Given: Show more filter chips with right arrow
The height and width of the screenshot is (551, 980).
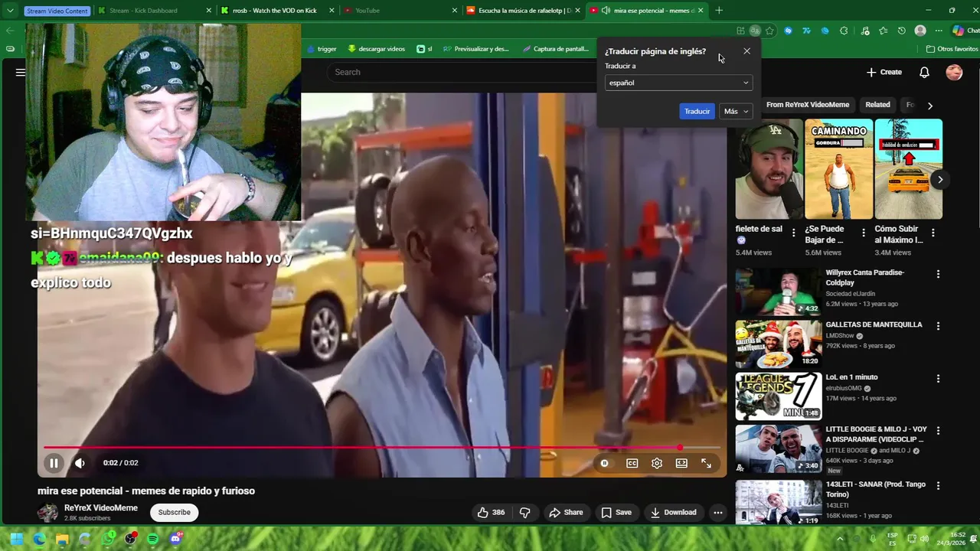Looking at the screenshot, I should point(930,106).
